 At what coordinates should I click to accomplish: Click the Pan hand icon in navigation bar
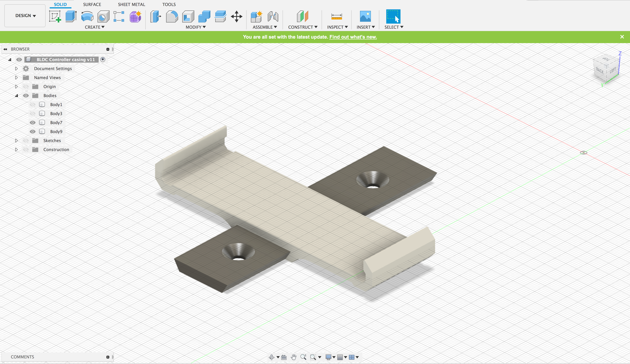point(293,357)
